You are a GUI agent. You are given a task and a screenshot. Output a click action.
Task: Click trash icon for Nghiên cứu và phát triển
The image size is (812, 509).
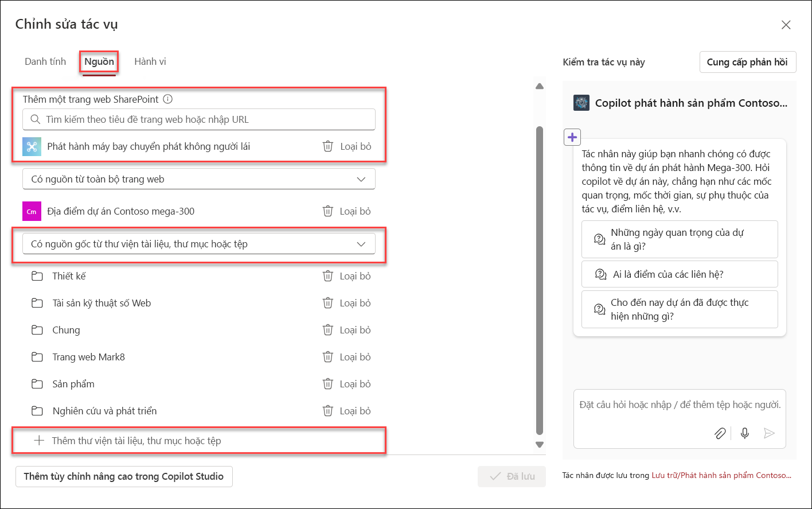328,411
